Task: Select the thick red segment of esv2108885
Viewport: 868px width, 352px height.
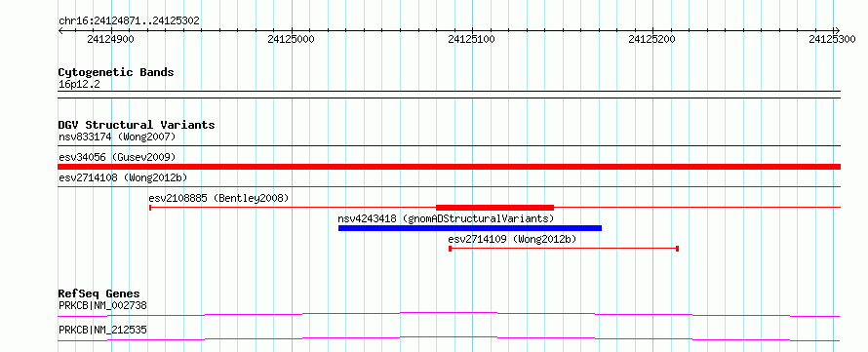Action: click(x=494, y=208)
